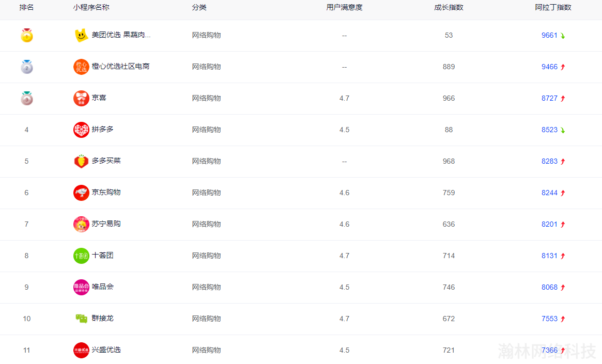
Task: Click the 多多买菜 carrot icon
Action: (81, 162)
